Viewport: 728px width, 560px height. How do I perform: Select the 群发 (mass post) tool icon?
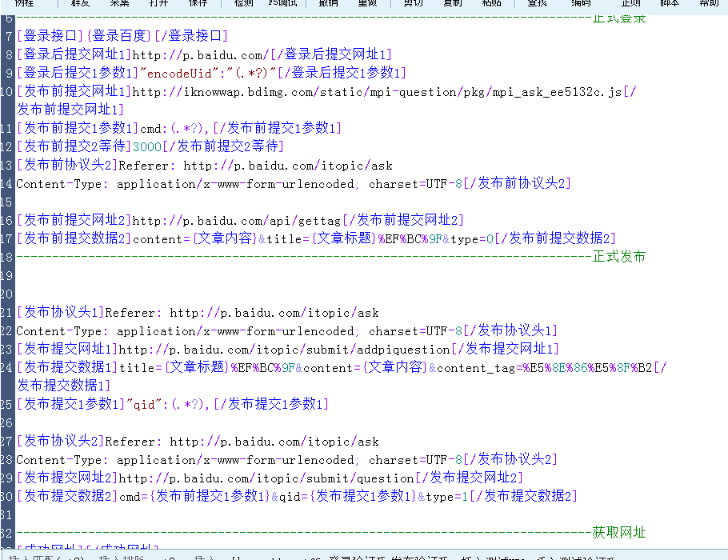(80, 5)
